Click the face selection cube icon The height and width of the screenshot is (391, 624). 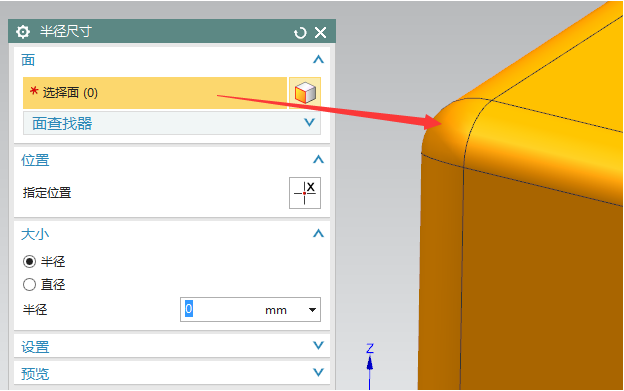305,93
